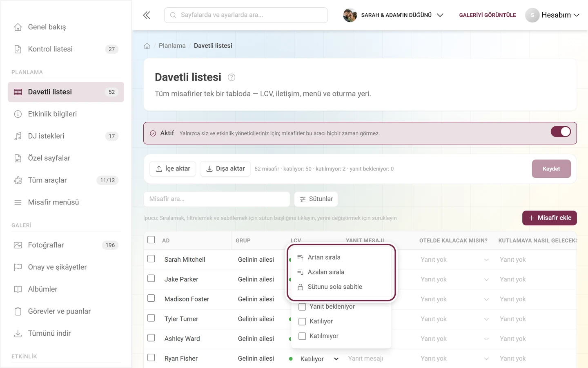Check the Yanıt bekleniyor filter
The width and height of the screenshot is (588, 368).
(302, 307)
